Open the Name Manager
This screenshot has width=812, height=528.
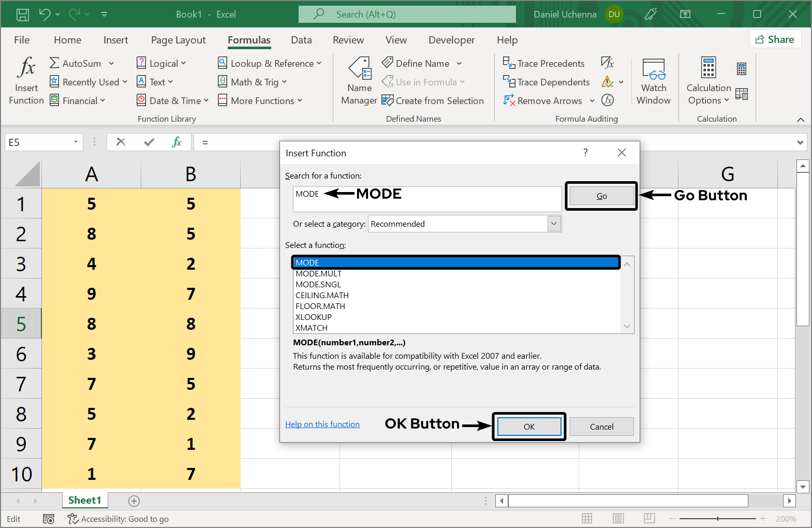pos(360,81)
